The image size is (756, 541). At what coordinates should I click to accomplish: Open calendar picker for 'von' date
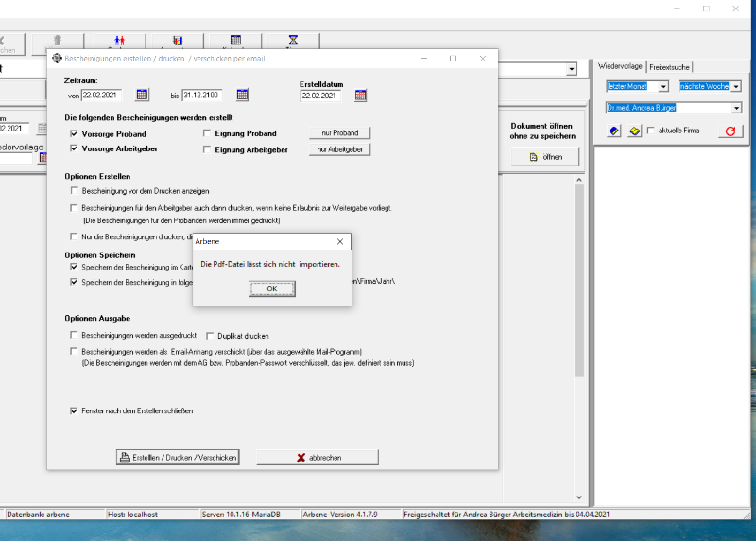[x=143, y=95]
